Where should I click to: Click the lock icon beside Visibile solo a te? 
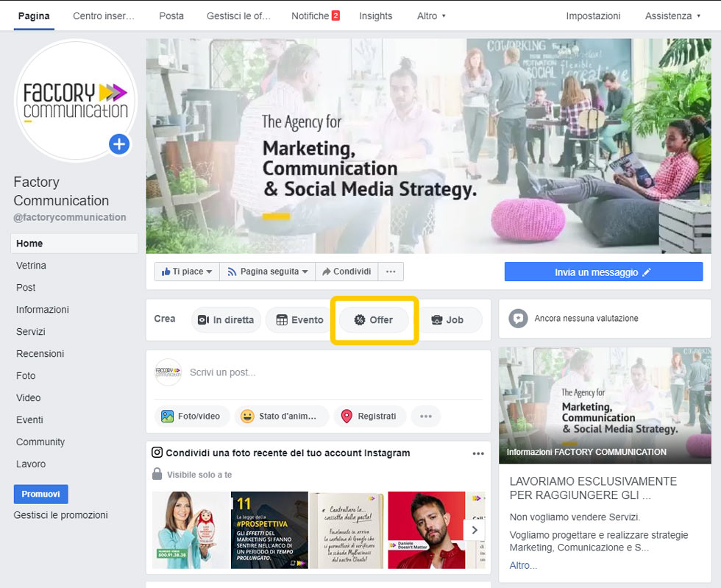coord(157,474)
